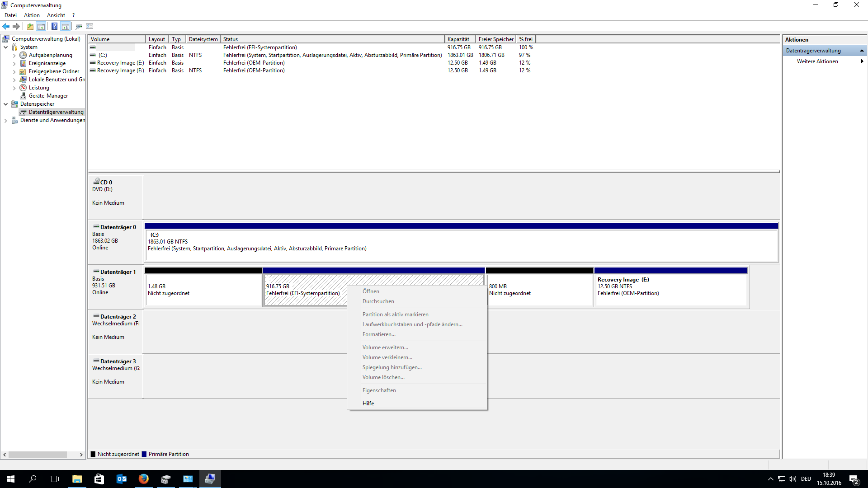This screenshot has width=868, height=488.
Task: Select the Ereignisanzeige tree node
Action: [x=47, y=63]
